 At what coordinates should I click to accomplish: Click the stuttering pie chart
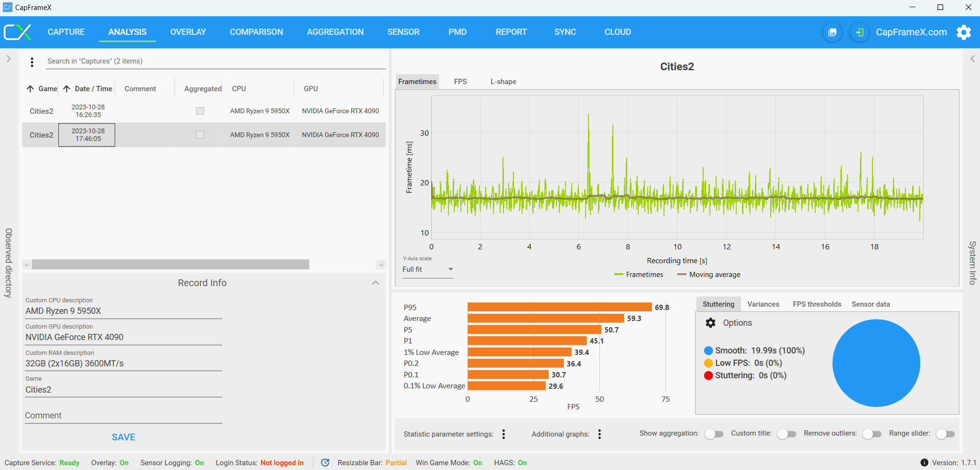[876, 363]
